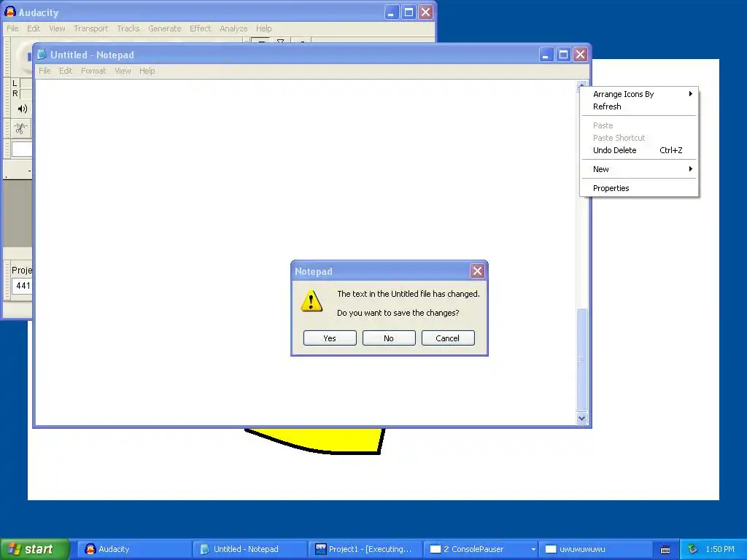747x560 pixels.
Task: Click the system tray hardware icon
Action: (x=693, y=549)
